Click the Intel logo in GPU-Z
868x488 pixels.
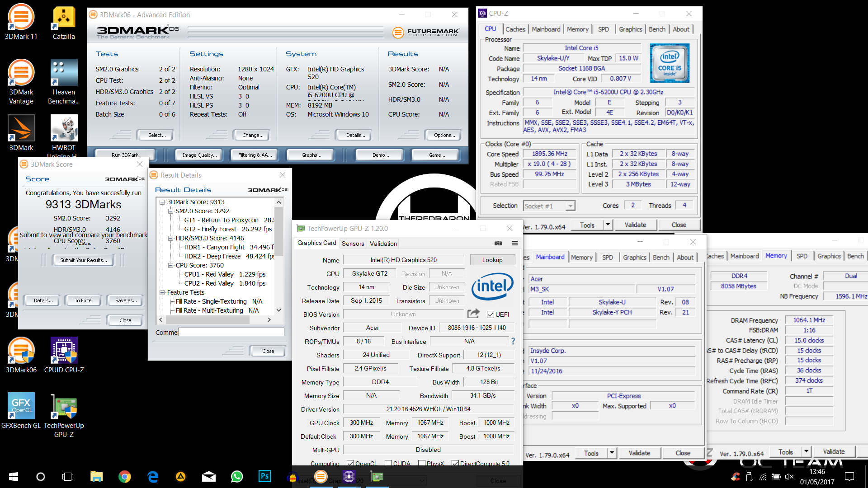(492, 286)
